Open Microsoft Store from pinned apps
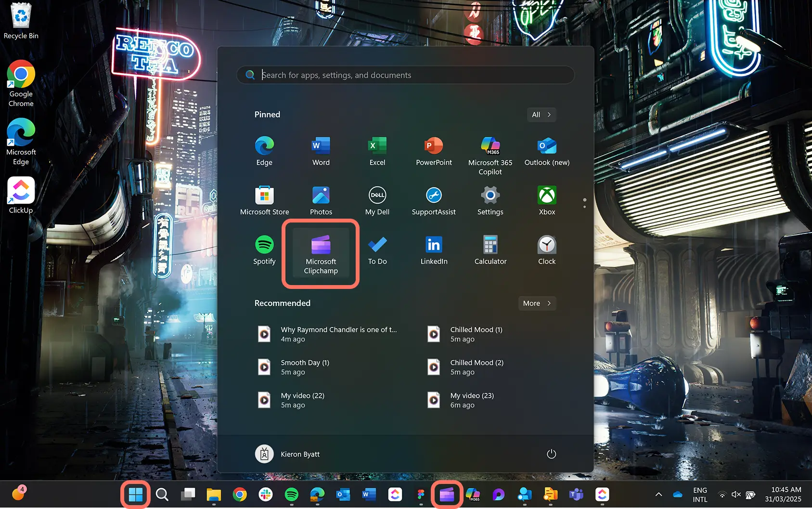Viewport: 812px width, 509px height. click(x=264, y=201)
